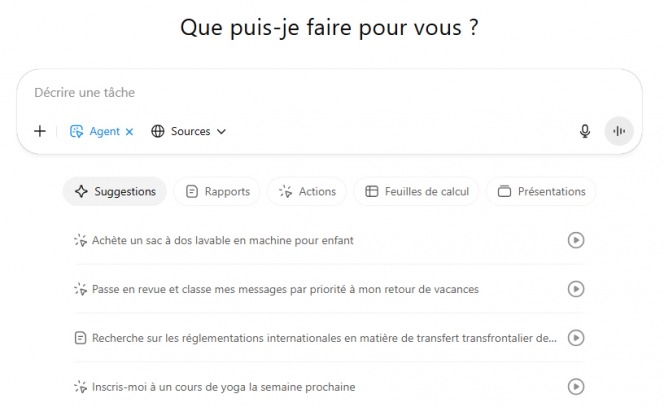Run the vacation messages suggestion play icon
Image resolution: width=664 pixels, height=407 pixels.
tap(576, 289)
